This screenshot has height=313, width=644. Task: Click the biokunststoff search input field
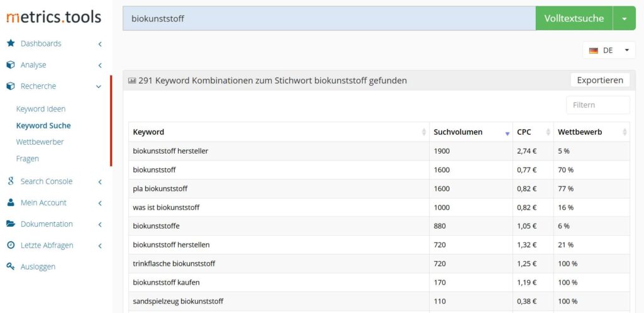[329, 18]
